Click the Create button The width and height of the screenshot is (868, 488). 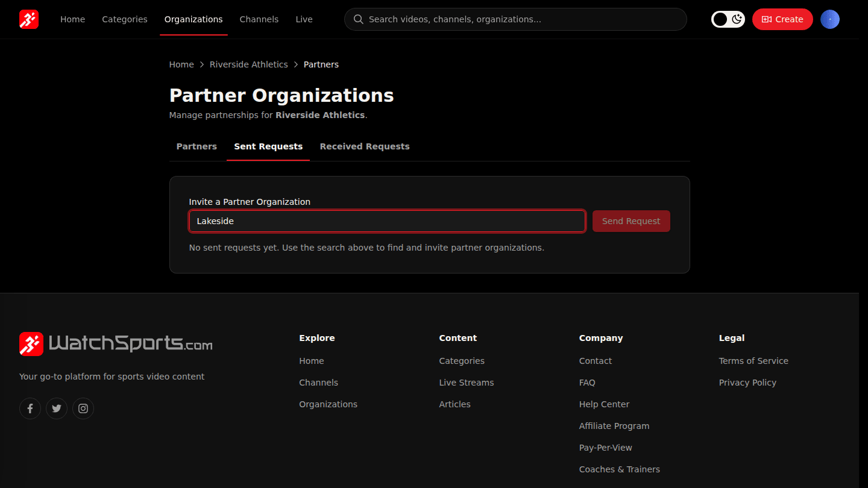pyautogui.click(x=782, y=19)
